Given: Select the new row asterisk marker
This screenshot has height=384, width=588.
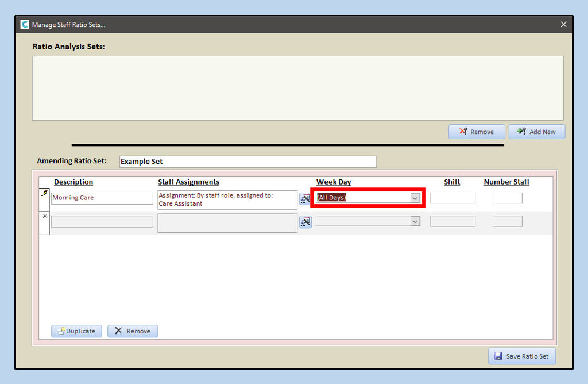Looking at the screenshot, I should click(44, 217).
